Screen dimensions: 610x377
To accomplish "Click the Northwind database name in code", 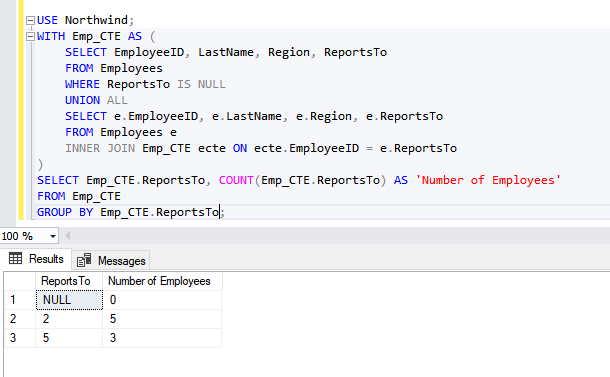I will [96, 20].
